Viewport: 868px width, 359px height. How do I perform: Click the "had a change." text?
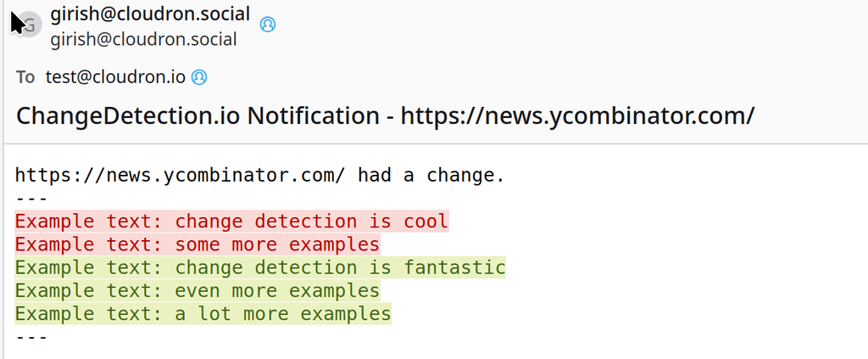pos(431,176)
